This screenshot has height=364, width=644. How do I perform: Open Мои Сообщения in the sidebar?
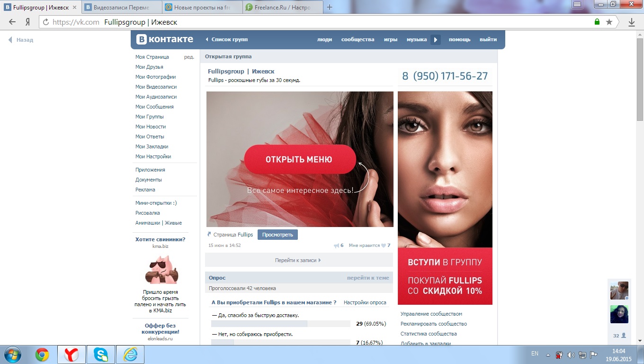click(154, 107)
